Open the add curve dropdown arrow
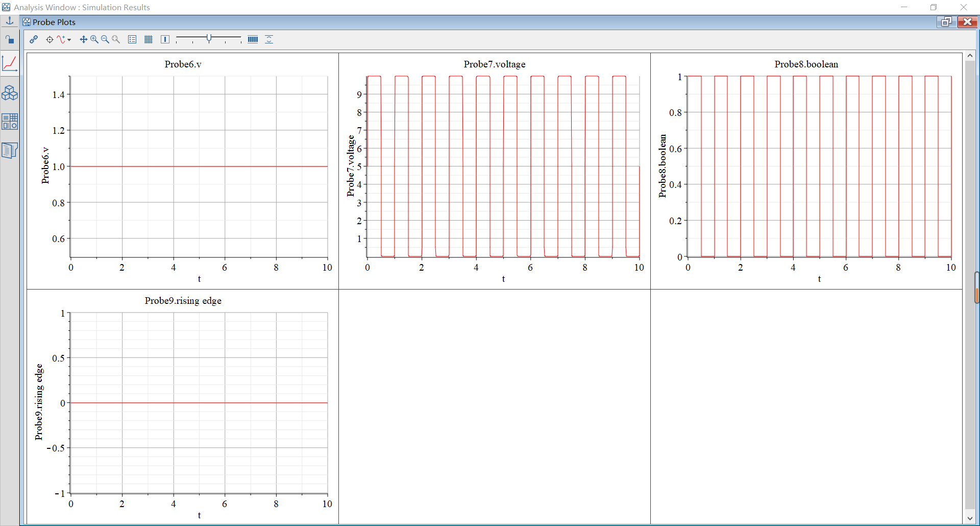 click(69, 39)
